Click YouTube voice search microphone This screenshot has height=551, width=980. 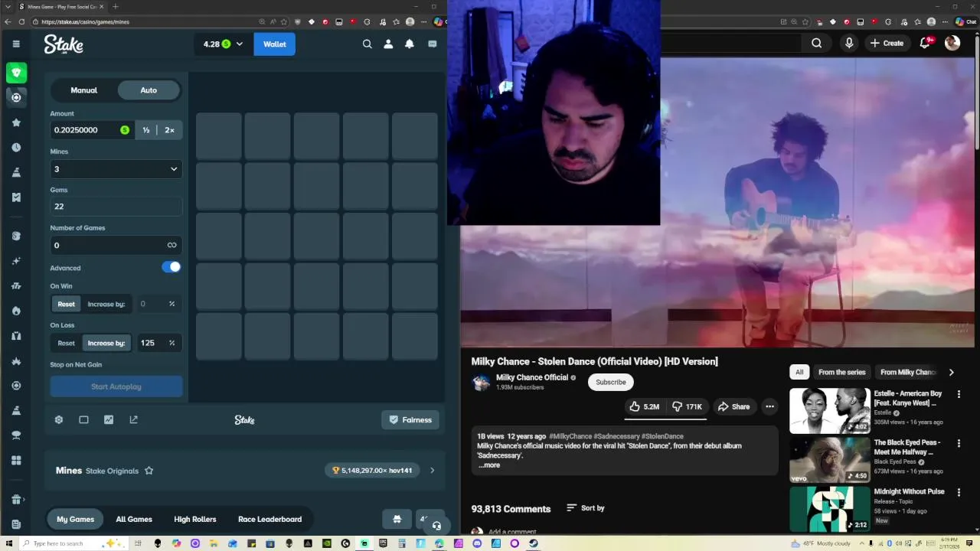(x=849, y=44)
